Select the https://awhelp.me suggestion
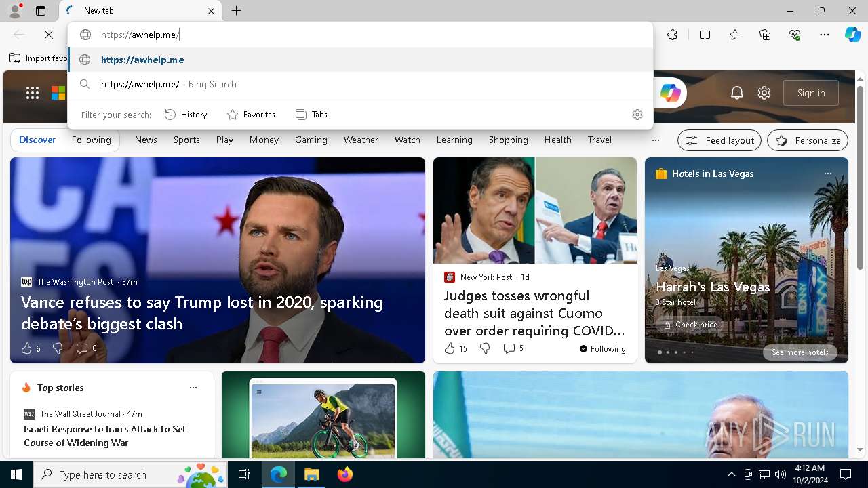 (x=360, y=60)
